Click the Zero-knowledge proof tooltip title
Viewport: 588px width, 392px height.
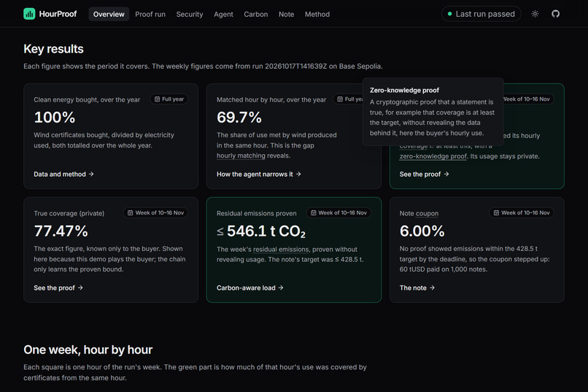[x=404, y=91]
